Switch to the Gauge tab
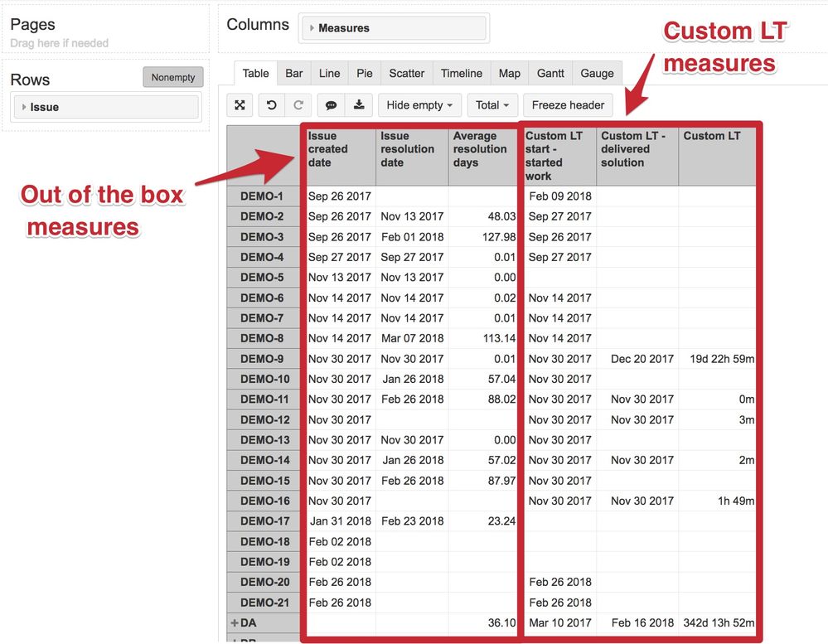 click(x=598, y=74)
